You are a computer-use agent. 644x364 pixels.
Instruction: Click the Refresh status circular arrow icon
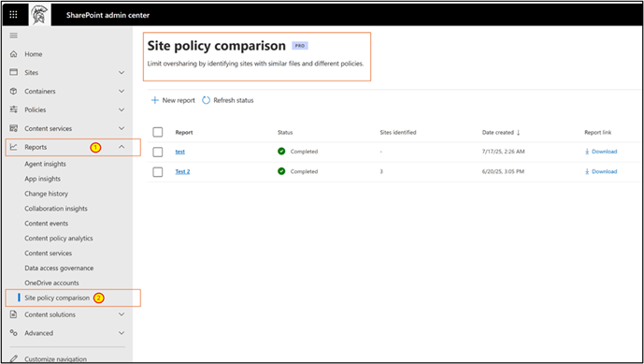(206, 100)
